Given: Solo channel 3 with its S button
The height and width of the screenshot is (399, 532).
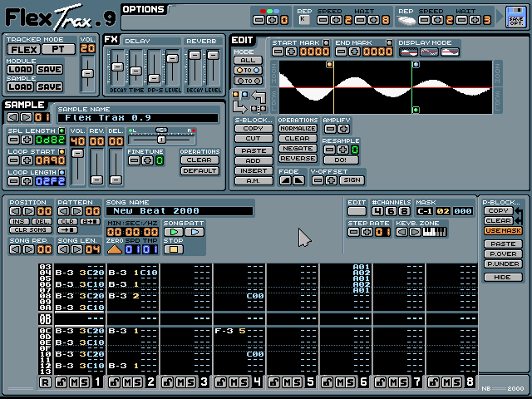Looking at the screenshot, I should (x=191, y=382).
